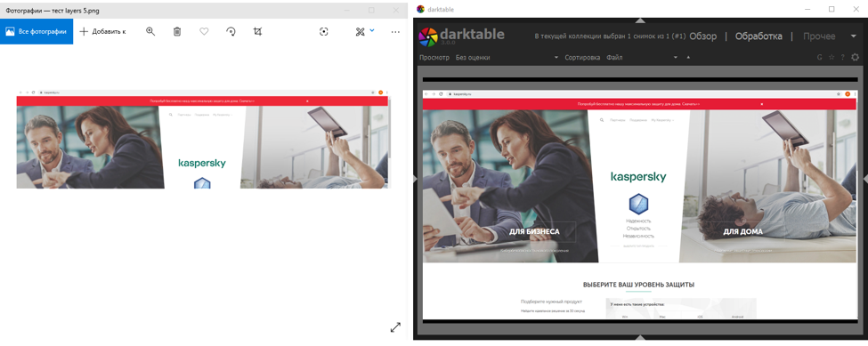Expand the Прочее views dropdown arrow
The image size is (868, 346).
tap(853, 36)
